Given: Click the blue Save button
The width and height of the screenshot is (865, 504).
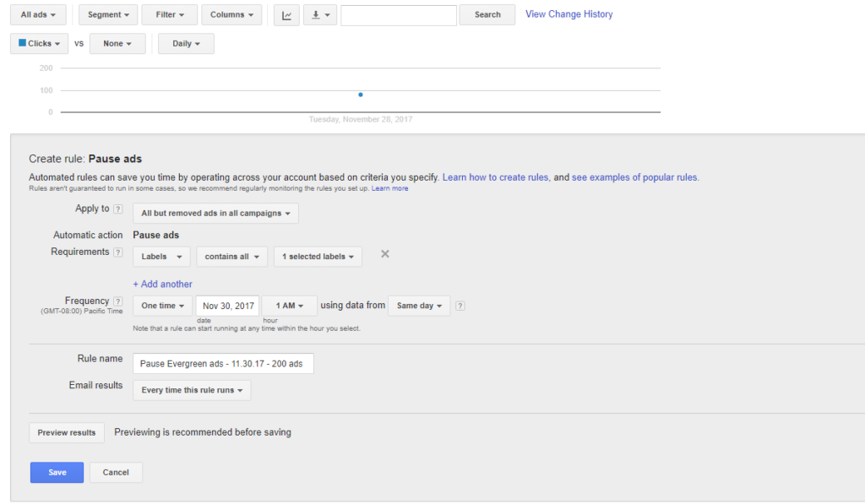Looking at the screenshot, I should pos(57,473).
